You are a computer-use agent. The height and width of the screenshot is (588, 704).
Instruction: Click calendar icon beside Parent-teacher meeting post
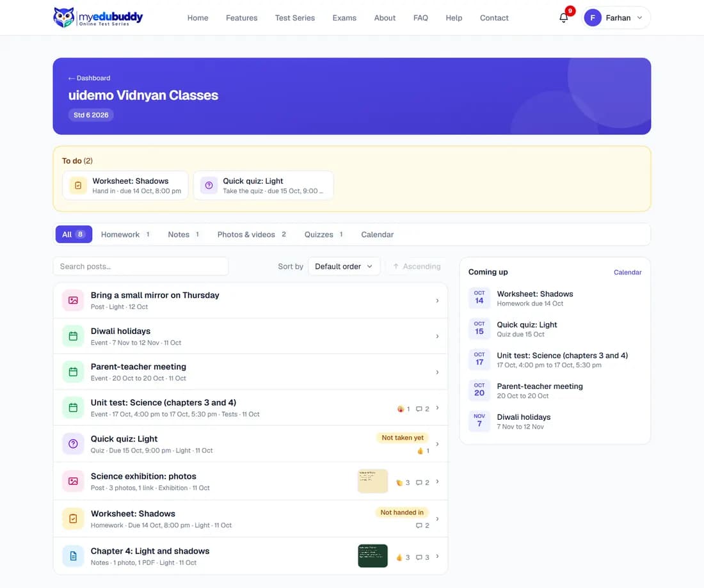pyautogui.click(x=73, y=372)
